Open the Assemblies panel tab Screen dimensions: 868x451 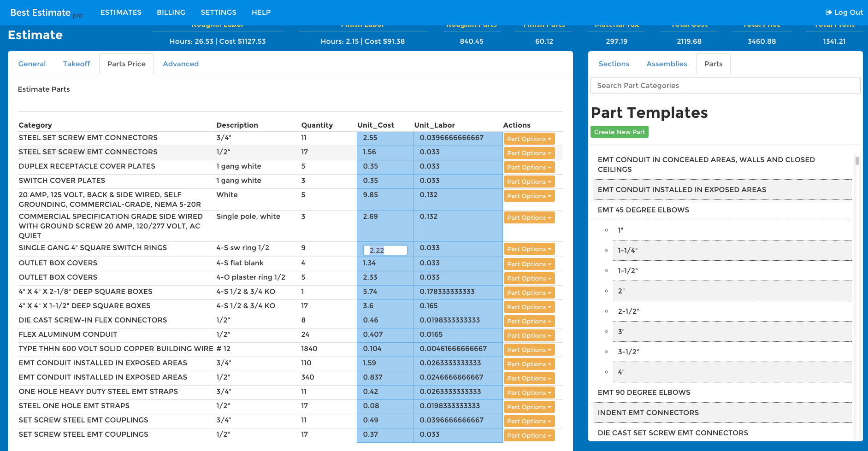coord(667,64)
